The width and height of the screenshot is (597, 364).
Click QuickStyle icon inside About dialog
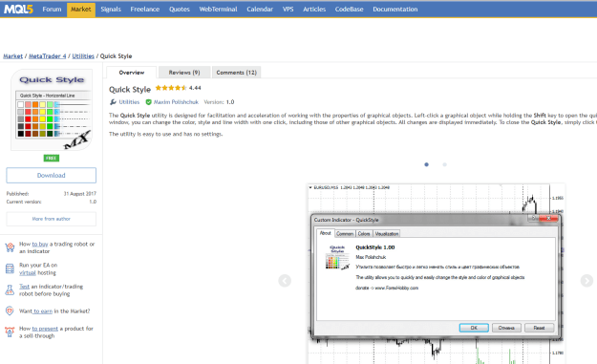pyautogui.click(x=337, y=257)
